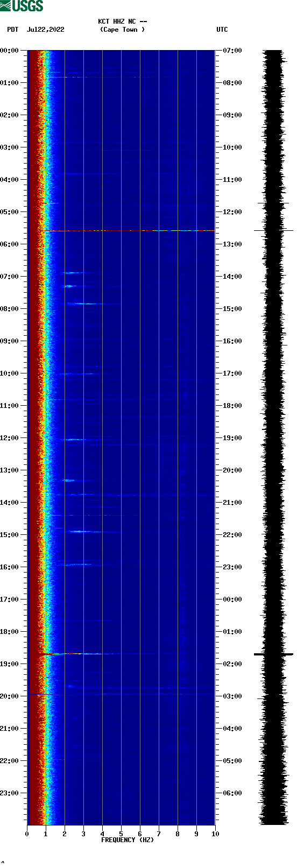Click the 17:00 UTC time tick label
The image size is (297, 868).
pyautogui.click(x=232, y=373)
